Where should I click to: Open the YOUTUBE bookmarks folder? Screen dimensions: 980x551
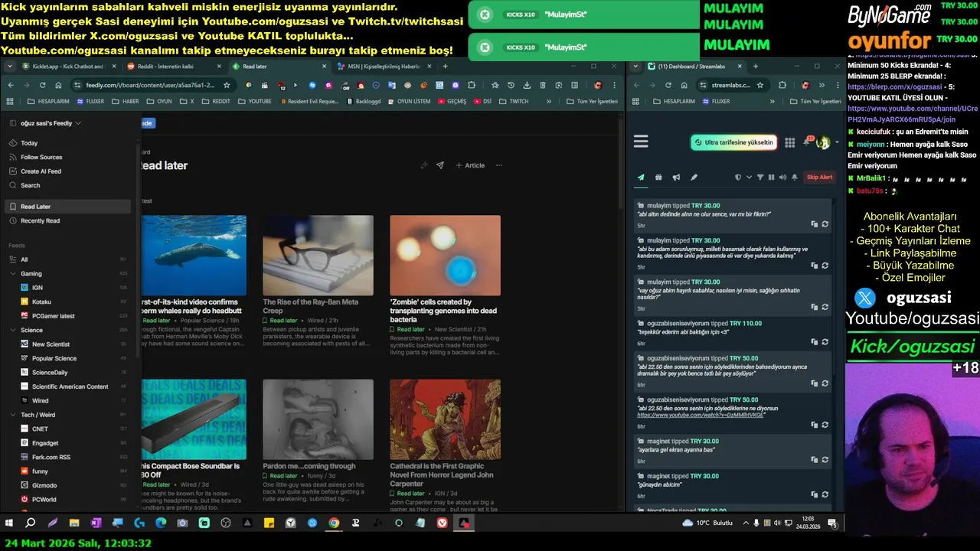coord(255,101)
